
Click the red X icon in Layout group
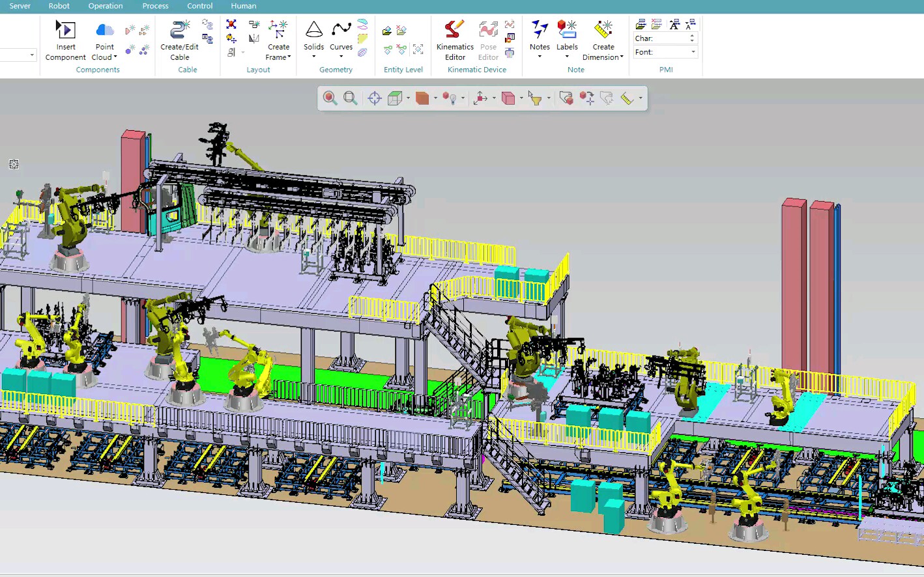(231, 24)
